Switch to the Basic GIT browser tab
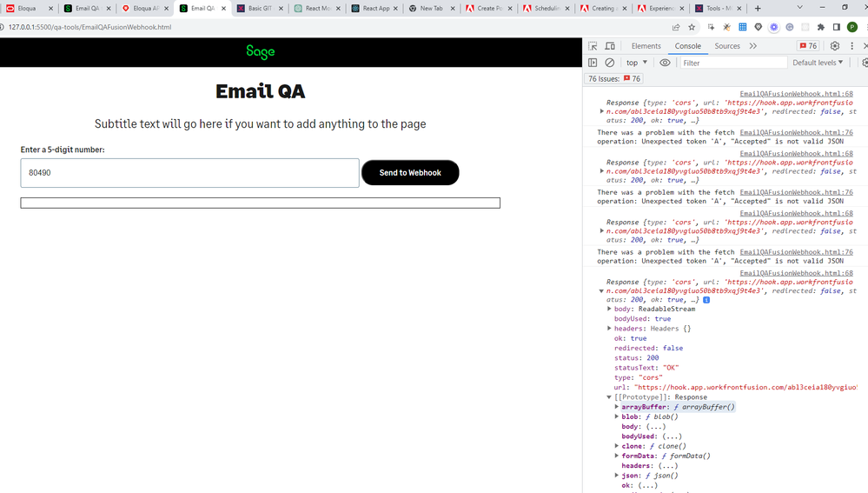This screenshot has width=868, height=493. click(x=260, y=9)
